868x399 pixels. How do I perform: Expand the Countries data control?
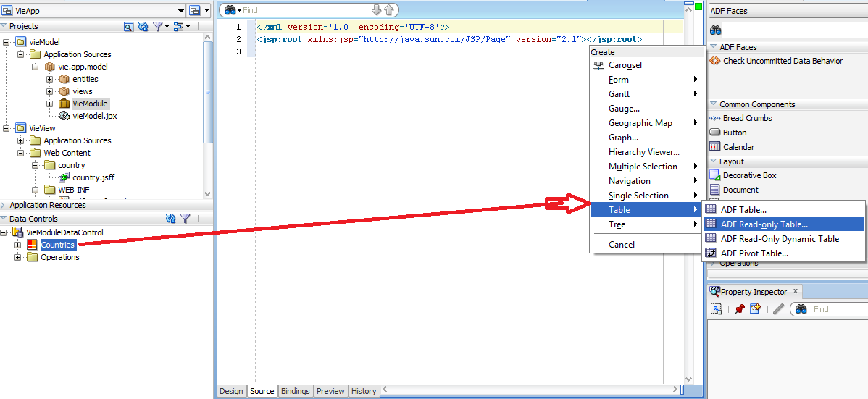[17, 245]
